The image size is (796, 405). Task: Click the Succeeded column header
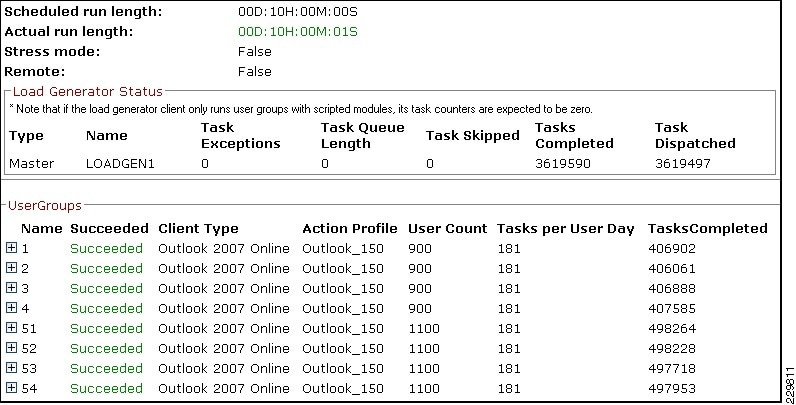tap(109, 229)
